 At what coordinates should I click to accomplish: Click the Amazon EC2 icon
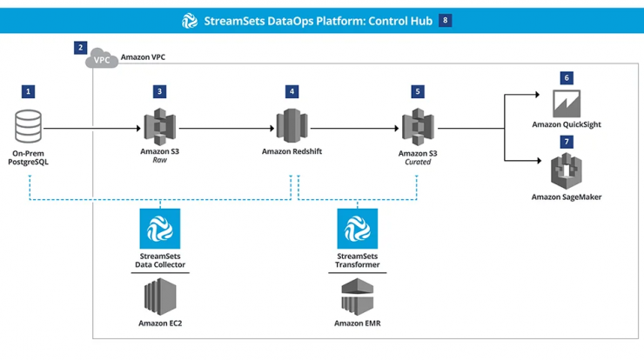[160, 297]
